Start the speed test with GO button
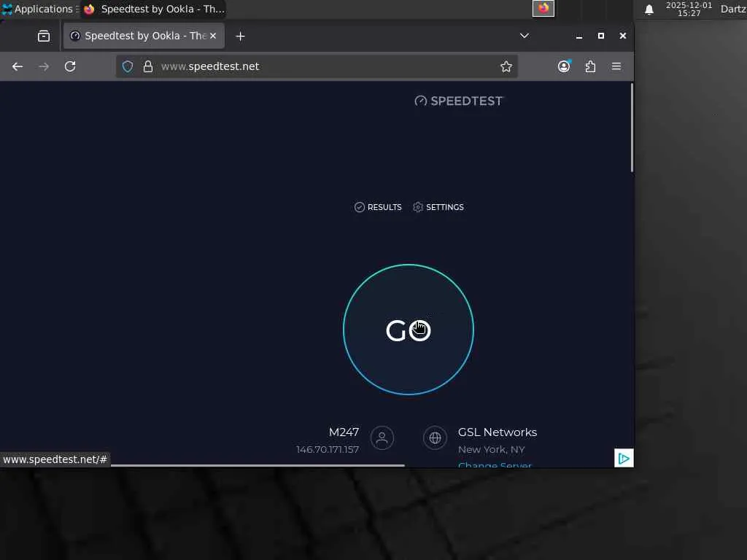Screen dimensions: 747x560 [409, 330]
